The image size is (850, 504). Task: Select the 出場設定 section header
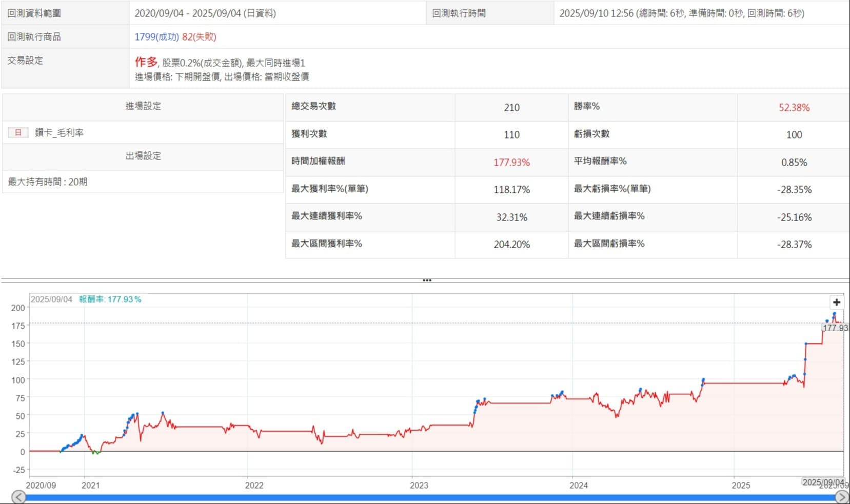click(x=143, y=156)
